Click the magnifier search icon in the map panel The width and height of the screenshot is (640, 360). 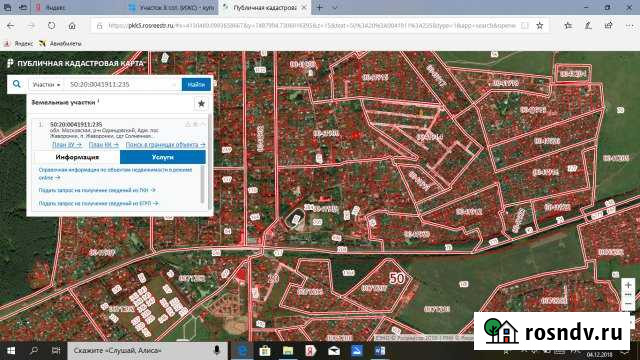coord(17,84)
